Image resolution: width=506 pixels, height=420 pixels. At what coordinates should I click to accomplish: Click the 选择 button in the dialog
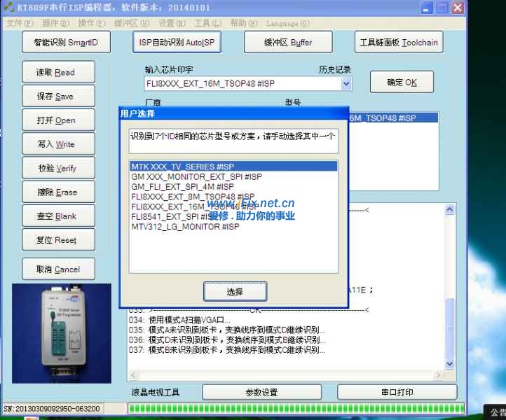tap(235, 291)
